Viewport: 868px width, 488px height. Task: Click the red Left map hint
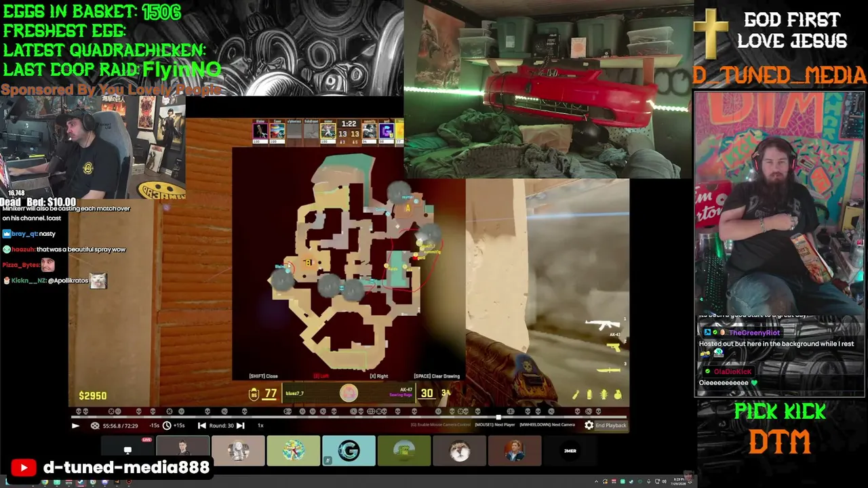coord(321,376)
